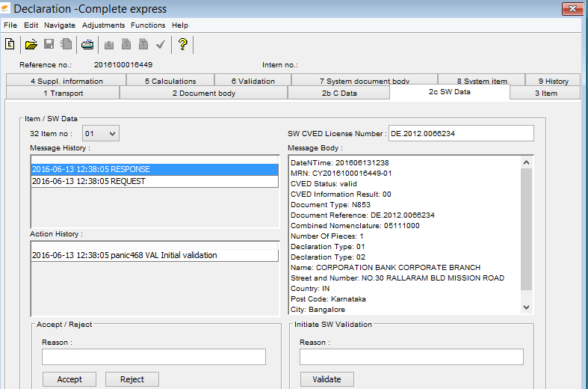The height and width of the screenshot is (389, 588).
Task: Switch to the 5 Calculations tab
Action: [x=170, y=81]
